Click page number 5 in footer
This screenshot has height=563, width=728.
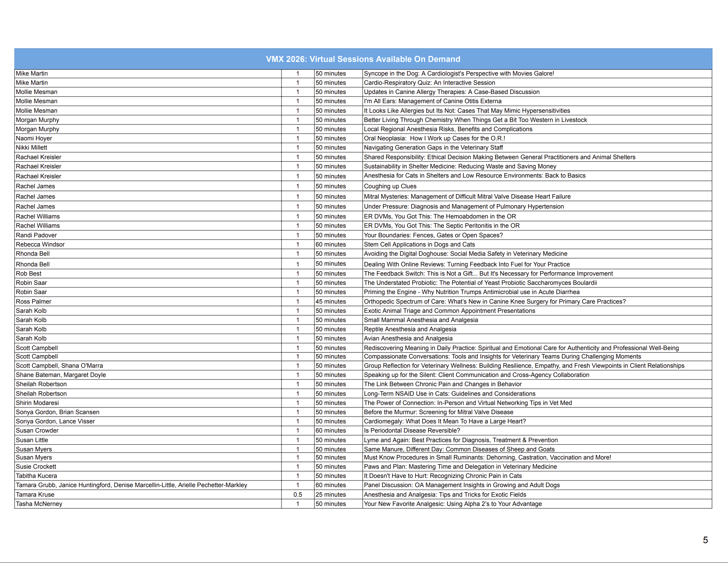pos(705,540)
